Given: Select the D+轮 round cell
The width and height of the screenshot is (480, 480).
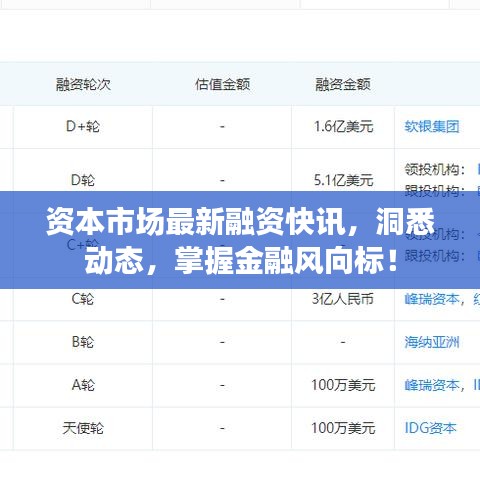Looking at the screenshot, I should tap(83, 127).
